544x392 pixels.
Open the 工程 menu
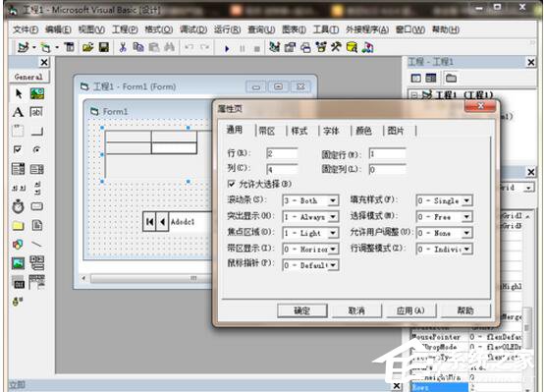(x=125, y=29)
